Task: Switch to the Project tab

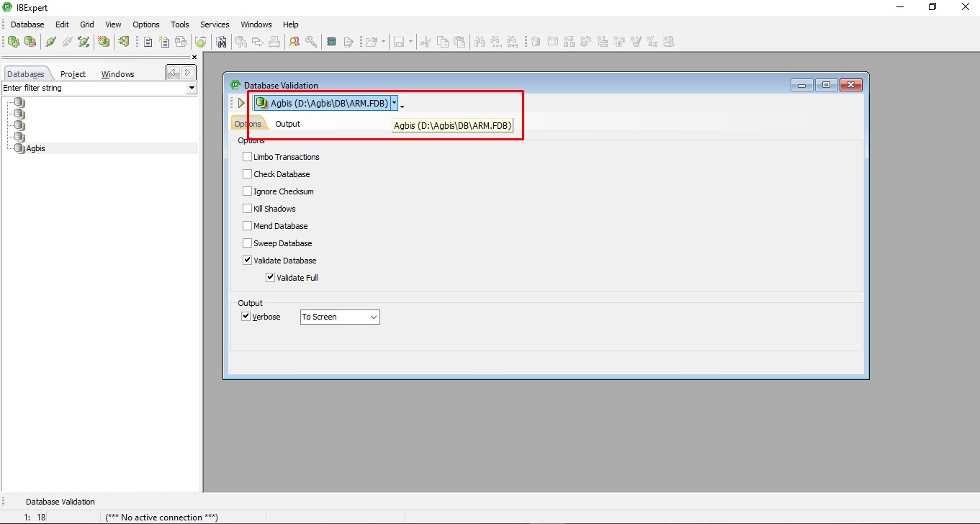Action: [73, 74]
